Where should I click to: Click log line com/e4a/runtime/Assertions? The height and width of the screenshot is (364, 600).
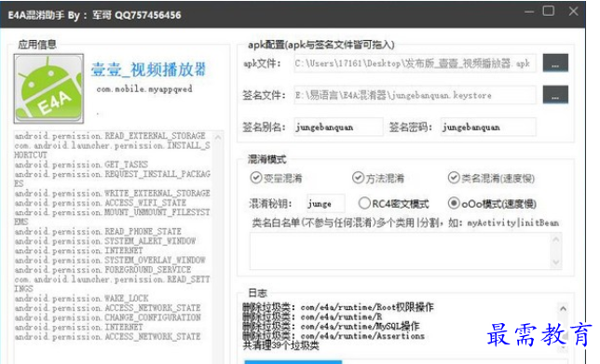point(334,336)
